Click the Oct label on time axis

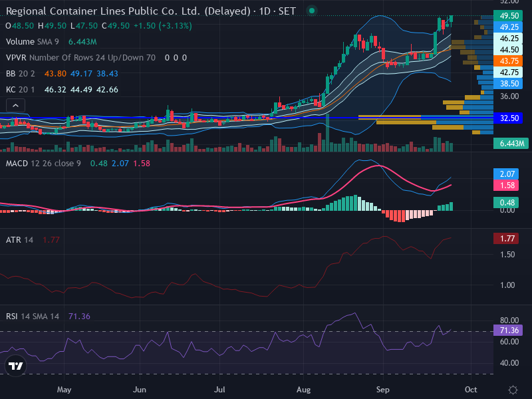(x=471, y=390)
